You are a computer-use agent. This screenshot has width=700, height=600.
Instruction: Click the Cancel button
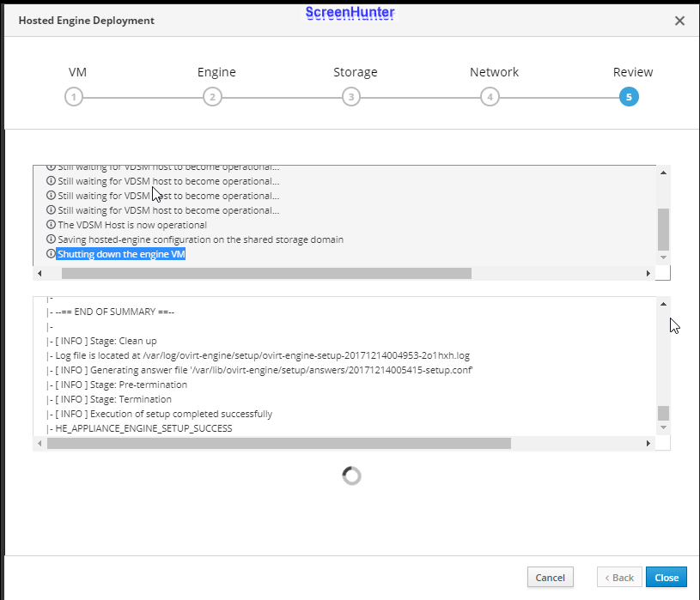pos(550,578)
